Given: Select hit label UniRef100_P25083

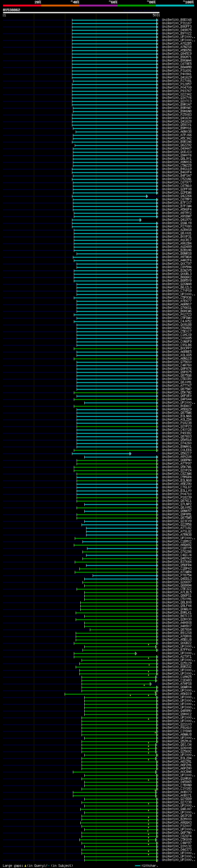Looking at the screenshot, I should pos(177,115).
